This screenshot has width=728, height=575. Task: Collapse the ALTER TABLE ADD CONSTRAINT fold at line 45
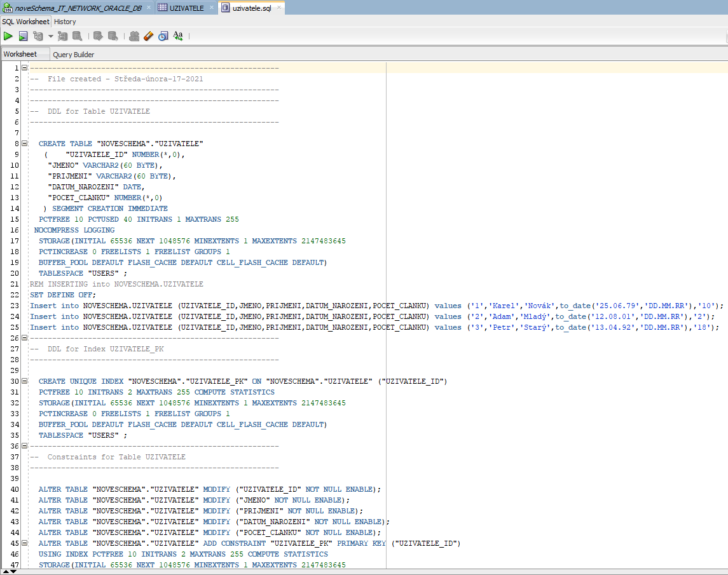[x=24, y=543]
